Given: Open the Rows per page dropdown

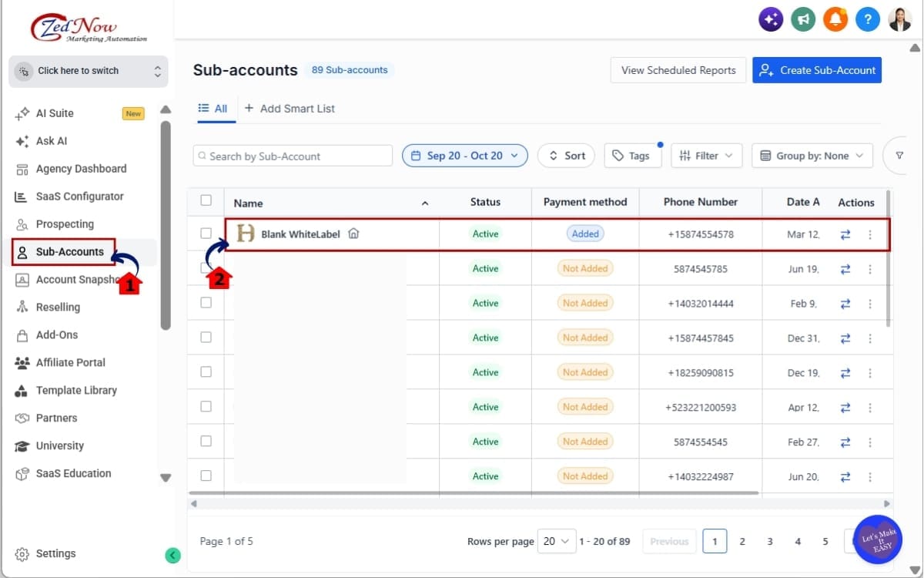Looking at the screenshot, I should pyautogui.click(x=557, y=541).
